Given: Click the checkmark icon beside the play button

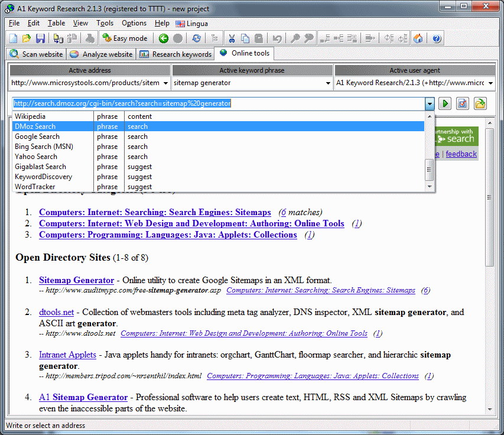Looking at the screenshot, I should [x=463, y=103].
